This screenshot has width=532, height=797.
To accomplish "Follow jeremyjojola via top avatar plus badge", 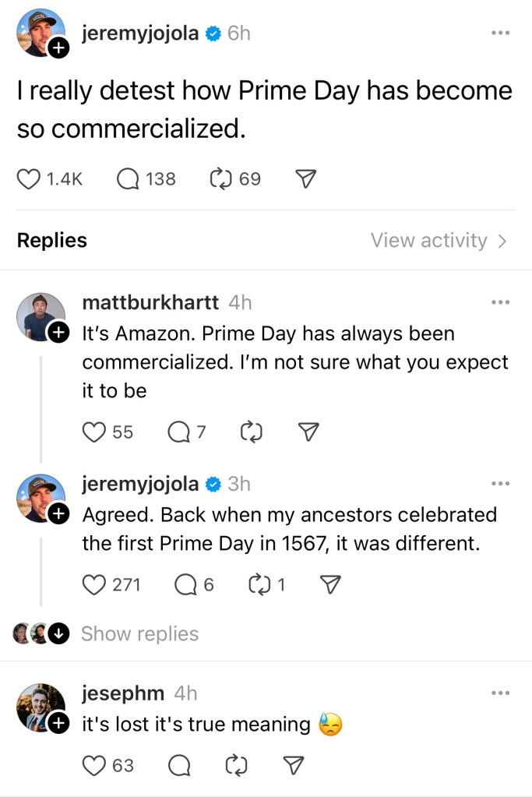I will [59, 49].
